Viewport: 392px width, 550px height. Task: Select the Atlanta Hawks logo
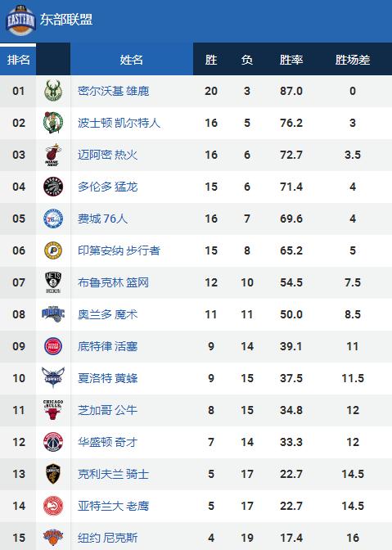tap(53, 506)
